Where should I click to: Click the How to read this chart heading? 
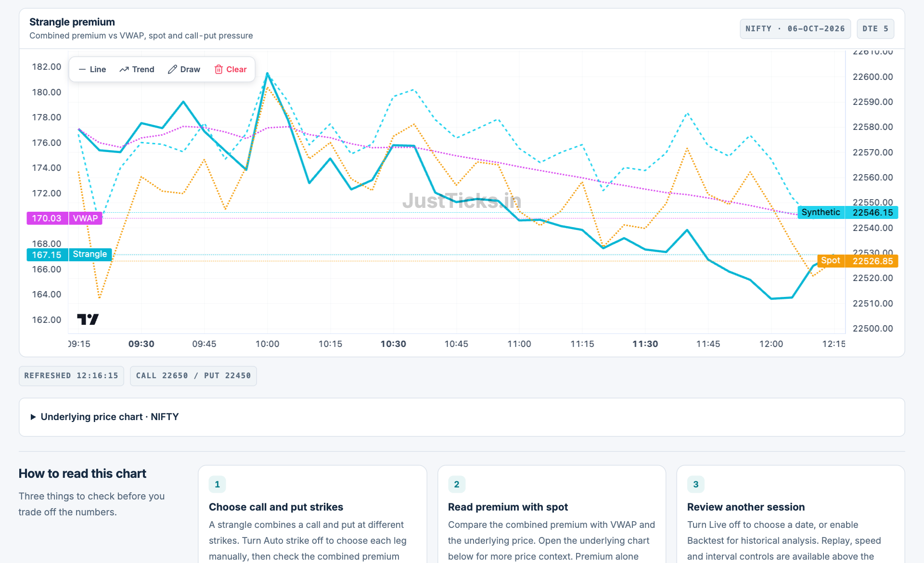point(82,473)
